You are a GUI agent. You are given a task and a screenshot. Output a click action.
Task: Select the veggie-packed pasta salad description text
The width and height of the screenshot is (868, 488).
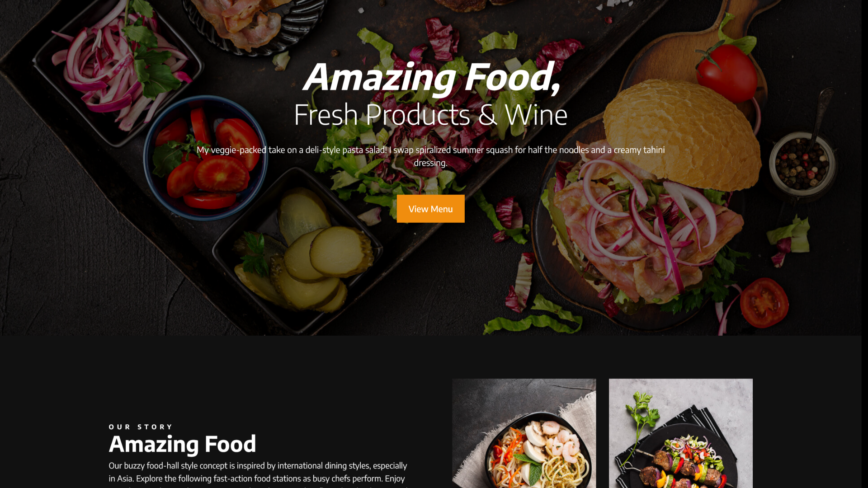pyautogui.click(x=430, y=156)
